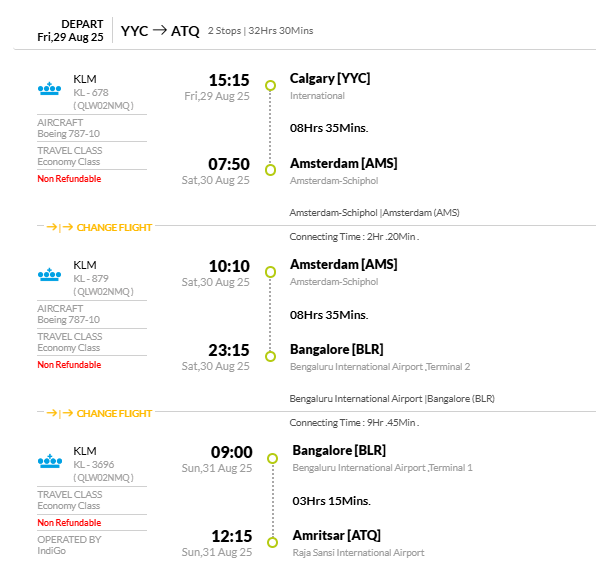Click the Calgary [YYC] airport name
Image resolution: width=596 pixels, height=579 pixels.
point(330,78)
